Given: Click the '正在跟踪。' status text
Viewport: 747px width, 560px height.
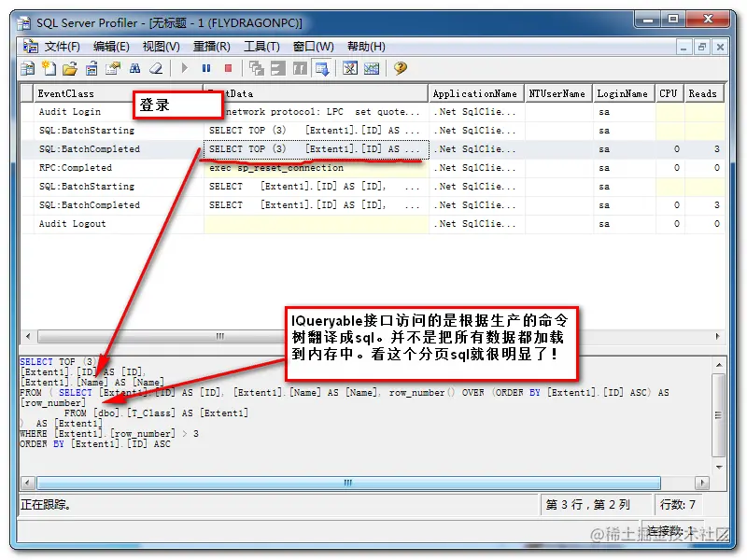Looking at the screenshot, I should pos(46,505).
